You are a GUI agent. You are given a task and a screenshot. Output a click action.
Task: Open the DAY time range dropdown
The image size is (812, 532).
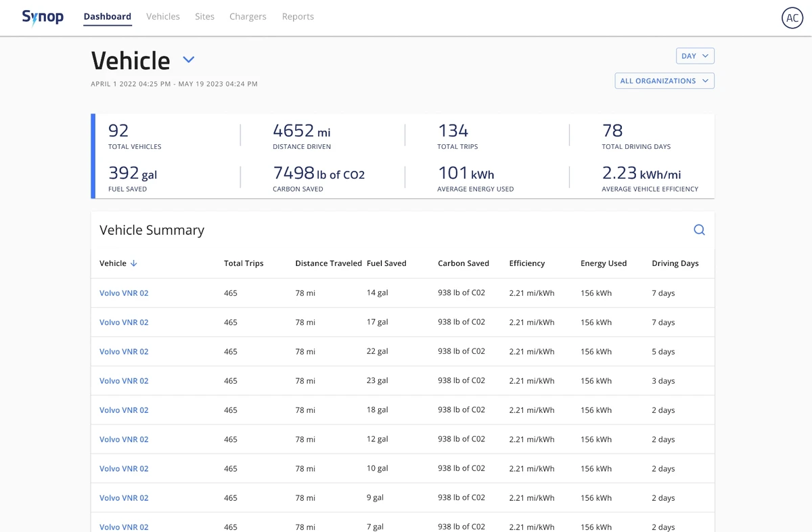(x=695, y=56)
